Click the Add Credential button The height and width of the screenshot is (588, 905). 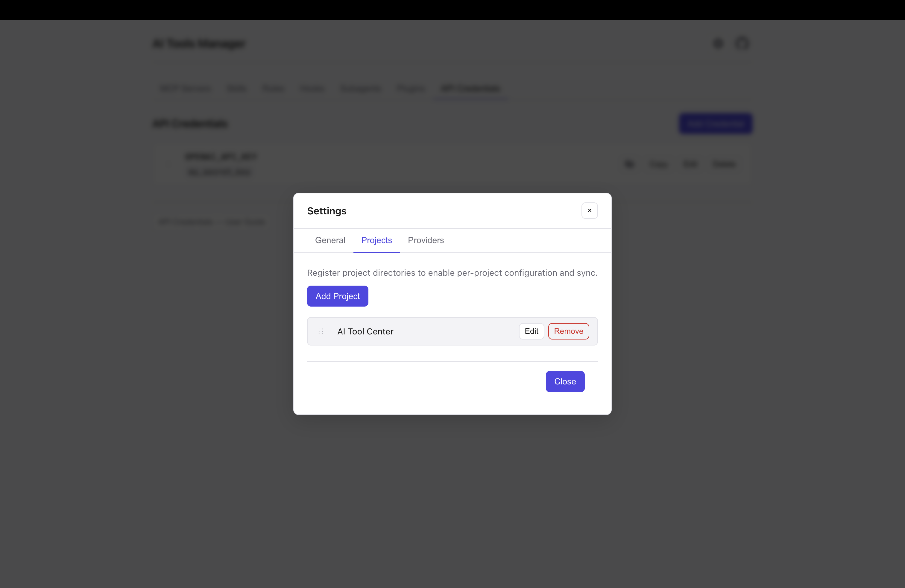[x=715, y=123]
